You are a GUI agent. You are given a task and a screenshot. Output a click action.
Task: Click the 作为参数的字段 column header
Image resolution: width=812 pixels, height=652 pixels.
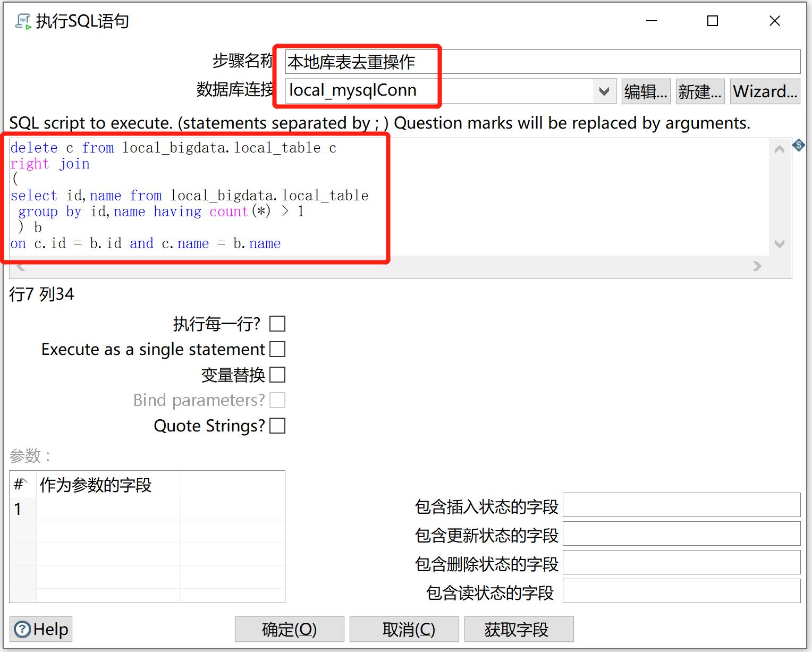[108, 485]
